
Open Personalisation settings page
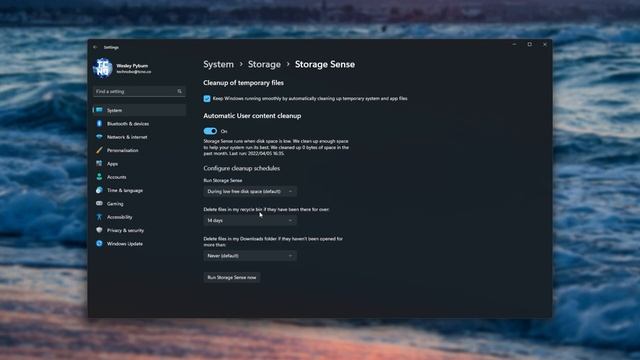[x=139, y=150]
